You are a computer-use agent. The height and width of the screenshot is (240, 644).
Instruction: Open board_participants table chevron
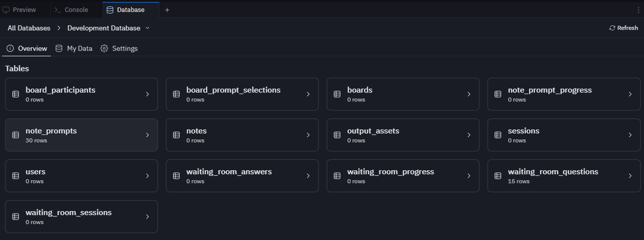click(x=147, y=94)
